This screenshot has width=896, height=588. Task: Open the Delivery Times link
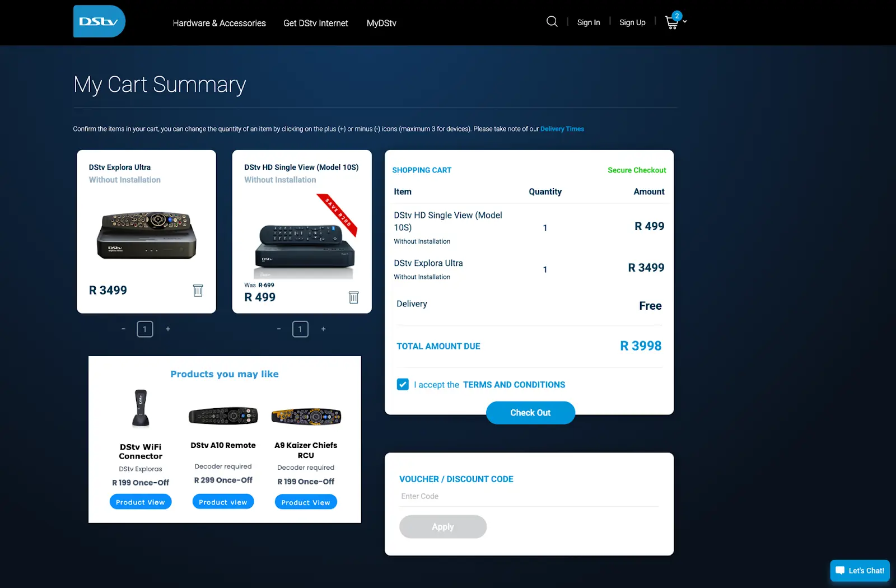coord(562,129)
